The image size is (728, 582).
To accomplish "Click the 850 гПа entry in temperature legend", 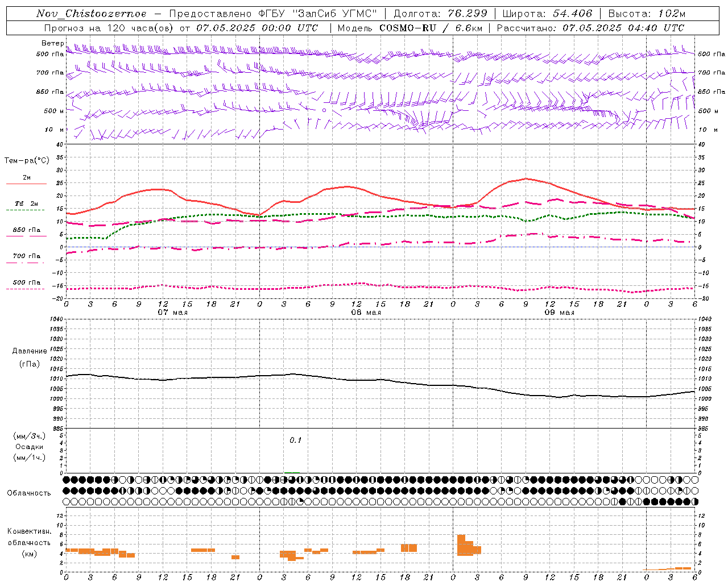I will point(27,230).
